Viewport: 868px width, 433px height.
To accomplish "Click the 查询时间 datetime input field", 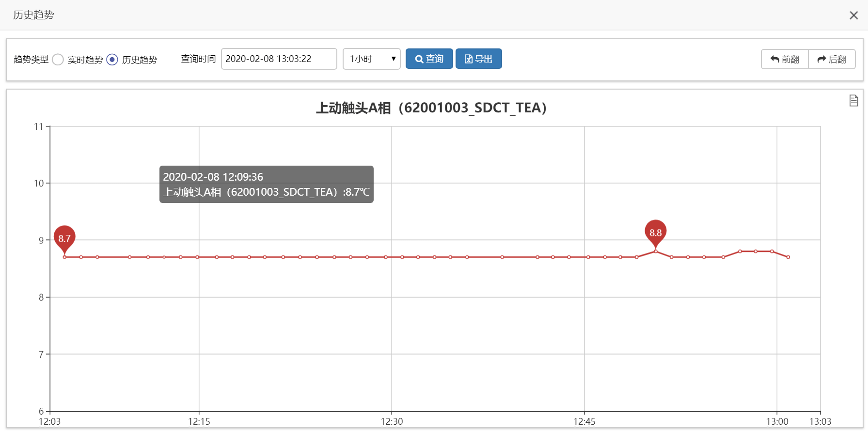I will (279, 59).
